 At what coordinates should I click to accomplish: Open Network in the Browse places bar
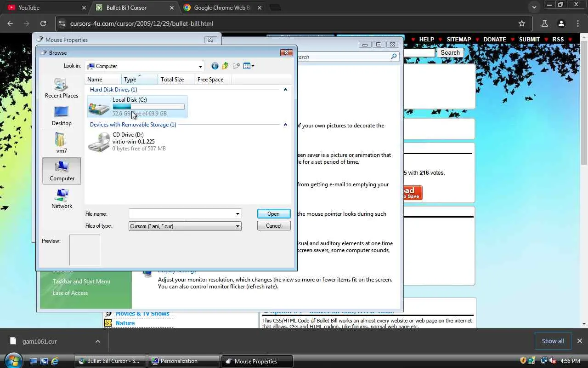coord(62,199)
